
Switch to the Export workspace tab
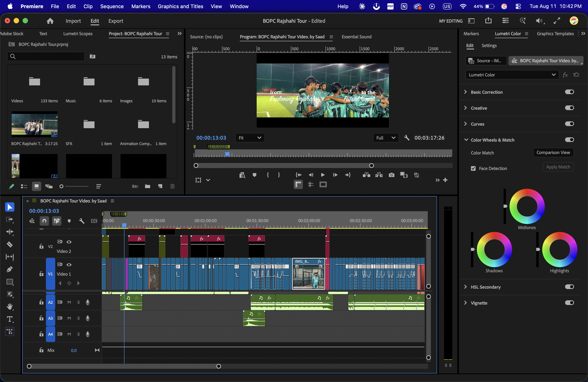116,21
